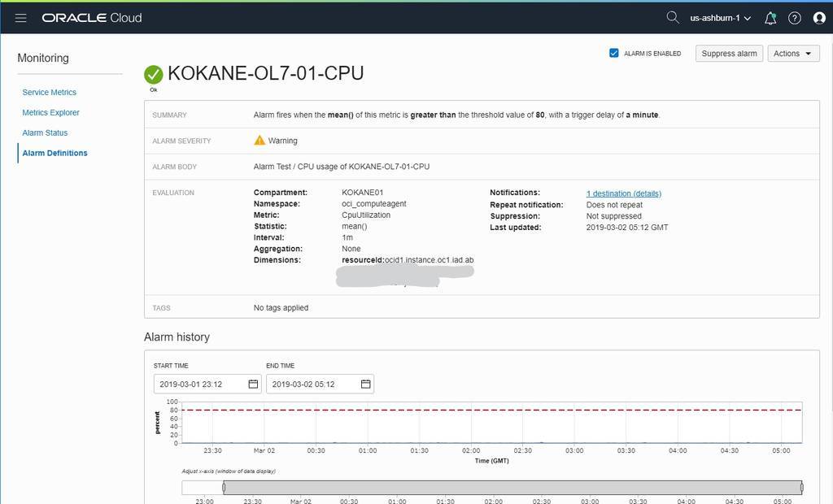Click the End Time date field

point(320,384)
